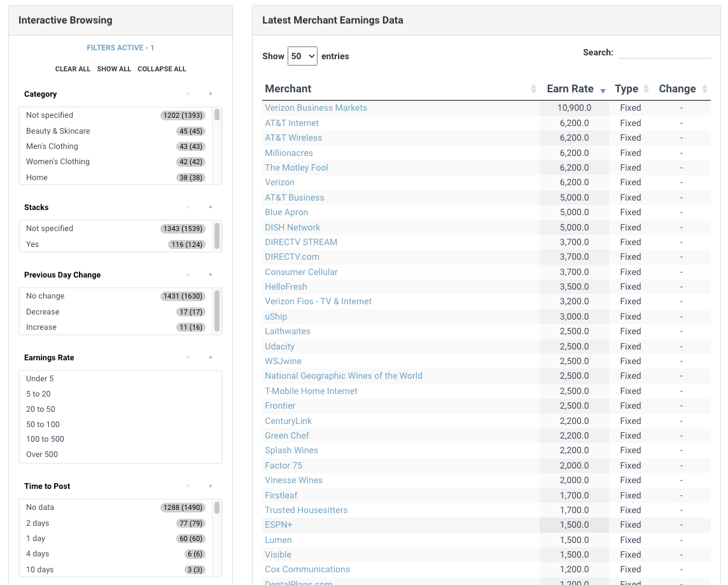Open uShip merchant link
Viewport: 728px width, 585px height.
click(x=276, y=316)
